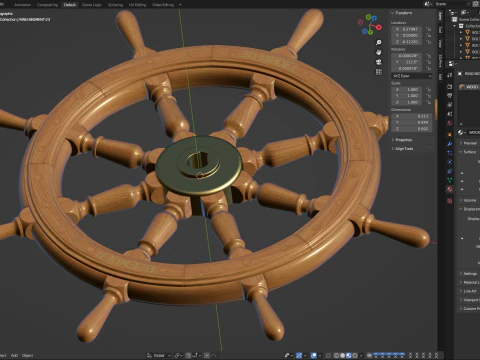This screenshot has width=480, height=360.
Task: Open the Particles properties tab icon
Action: [x=450, y=153]
